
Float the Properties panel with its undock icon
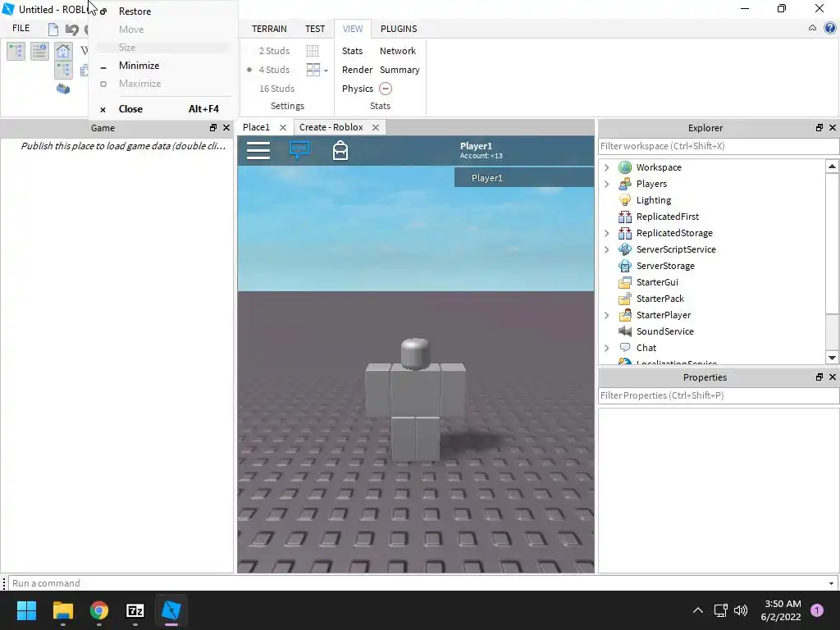point(819,377)
